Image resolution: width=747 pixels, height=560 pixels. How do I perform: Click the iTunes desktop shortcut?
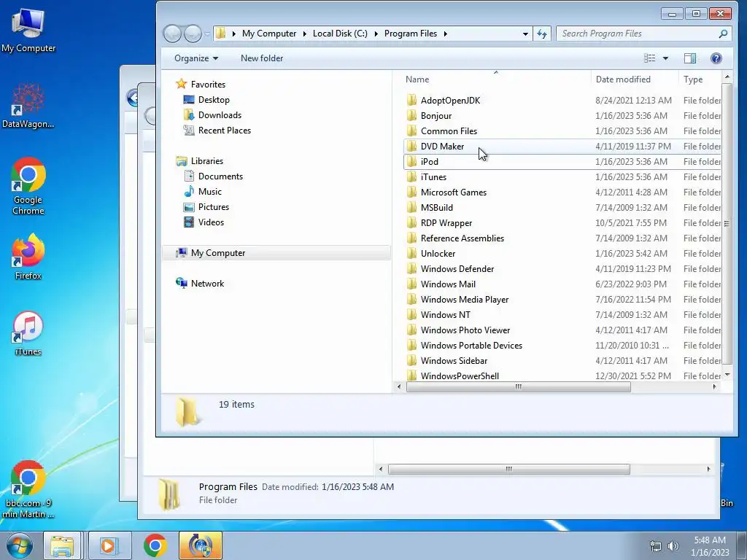click(28, 333)
